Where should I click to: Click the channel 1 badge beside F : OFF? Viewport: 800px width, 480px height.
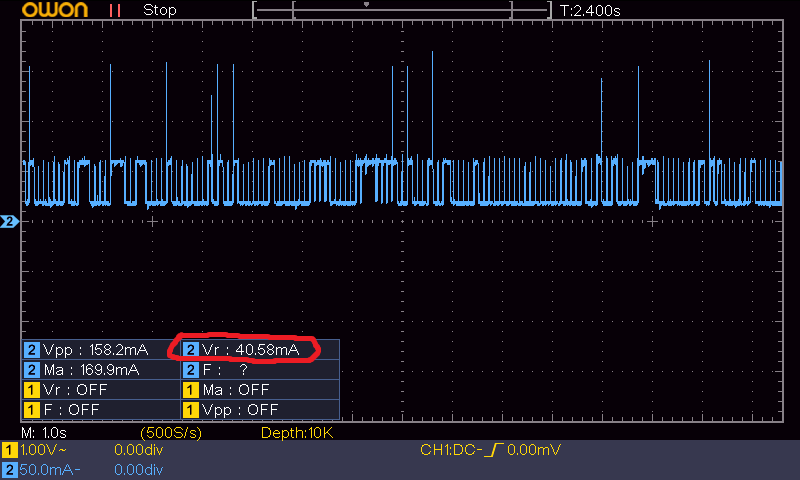[x=32, y=410]
